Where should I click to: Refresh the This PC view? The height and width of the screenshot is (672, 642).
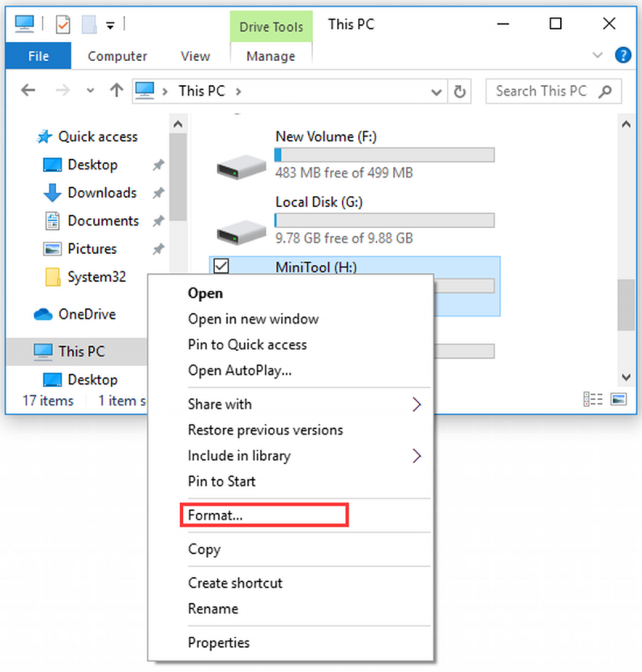pyautogui.click(x=460, y=92)
